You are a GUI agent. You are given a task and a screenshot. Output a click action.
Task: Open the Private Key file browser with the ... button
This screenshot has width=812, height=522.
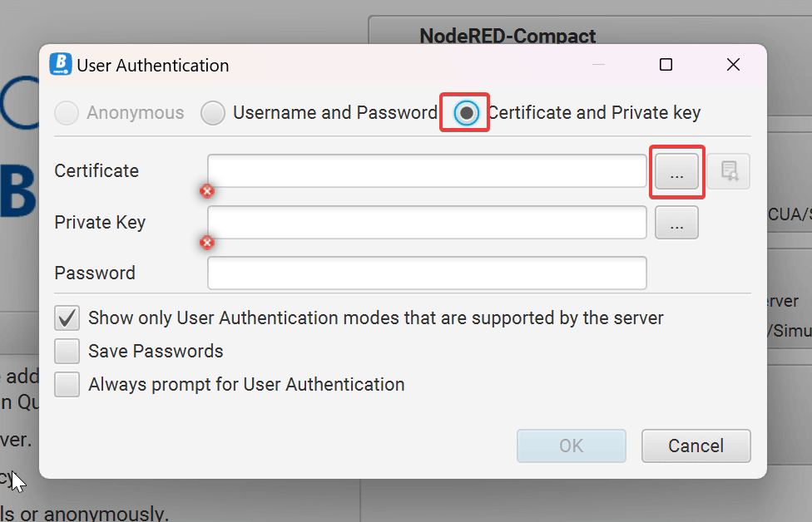(676, 222)
